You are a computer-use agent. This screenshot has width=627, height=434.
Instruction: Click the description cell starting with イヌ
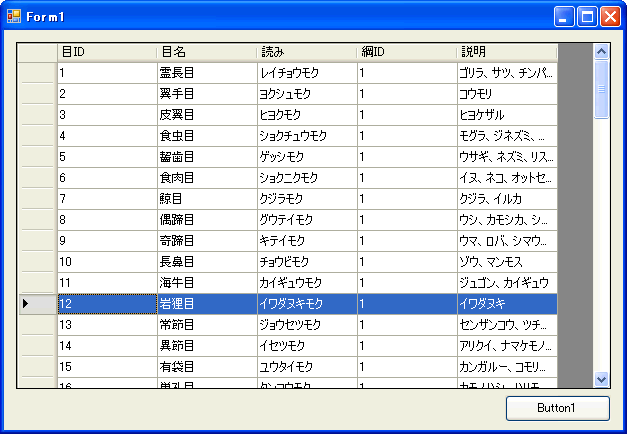click(x=507, y=178)
